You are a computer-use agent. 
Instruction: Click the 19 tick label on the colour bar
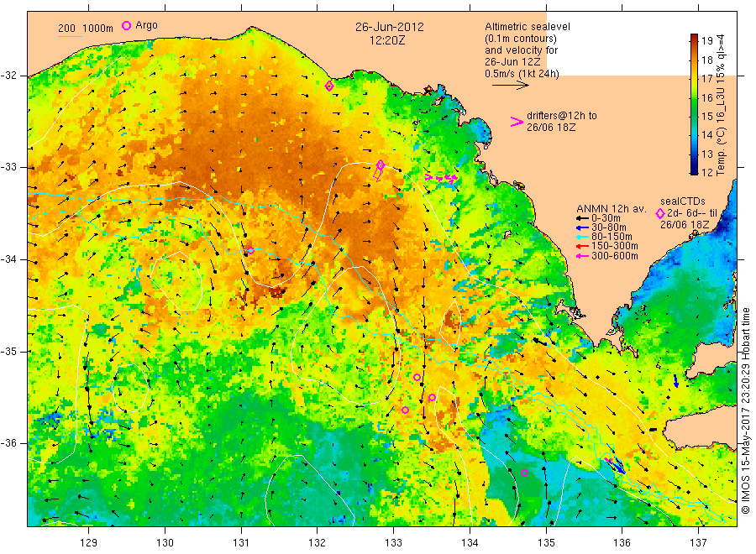(706, 41)
